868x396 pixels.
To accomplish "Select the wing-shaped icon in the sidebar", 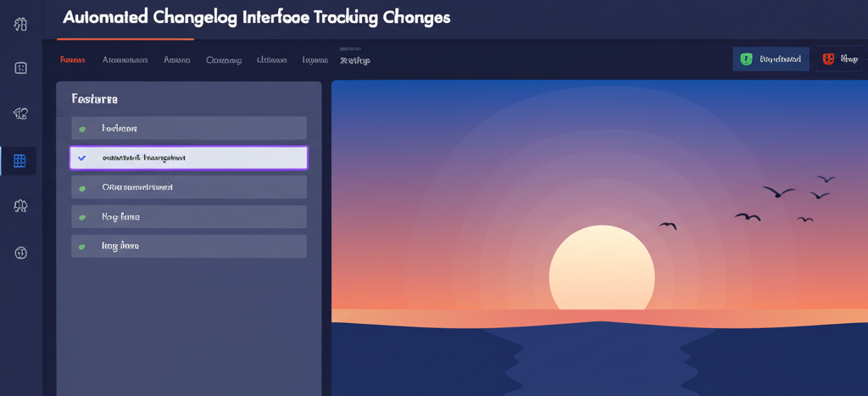I will (20, 114).
